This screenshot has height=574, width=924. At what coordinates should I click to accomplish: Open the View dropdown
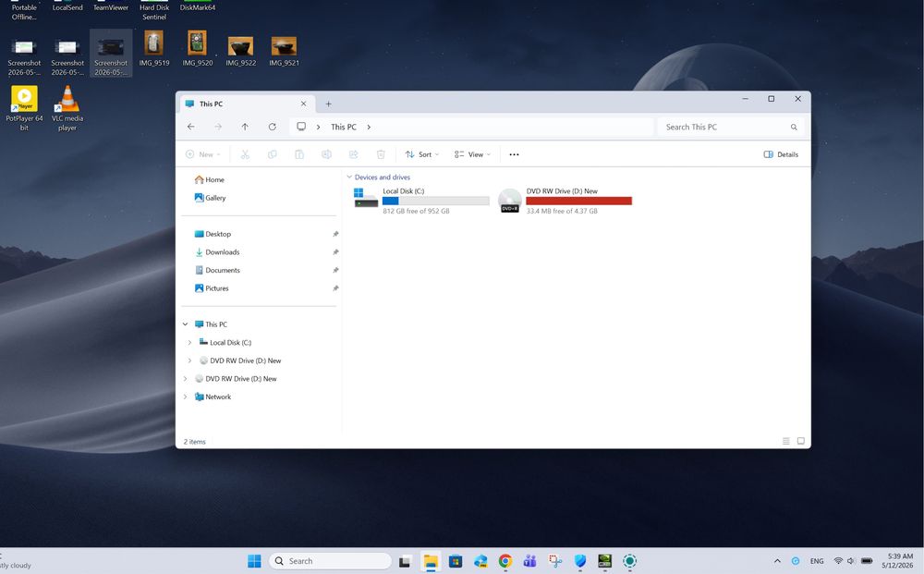472,154
